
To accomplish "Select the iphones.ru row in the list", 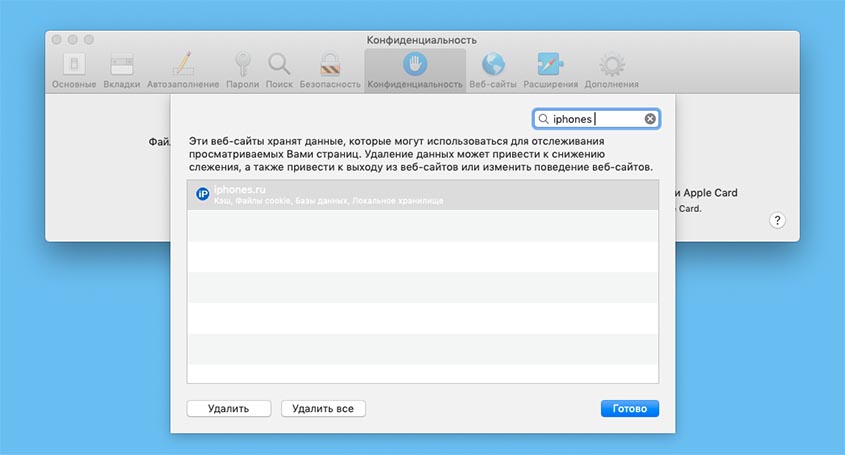I will coord(422,195).
